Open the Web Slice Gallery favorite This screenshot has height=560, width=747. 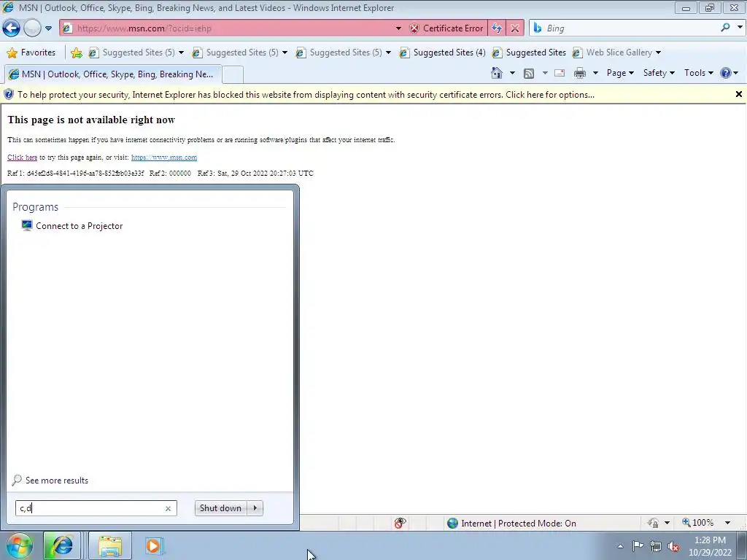pos(612,52)
